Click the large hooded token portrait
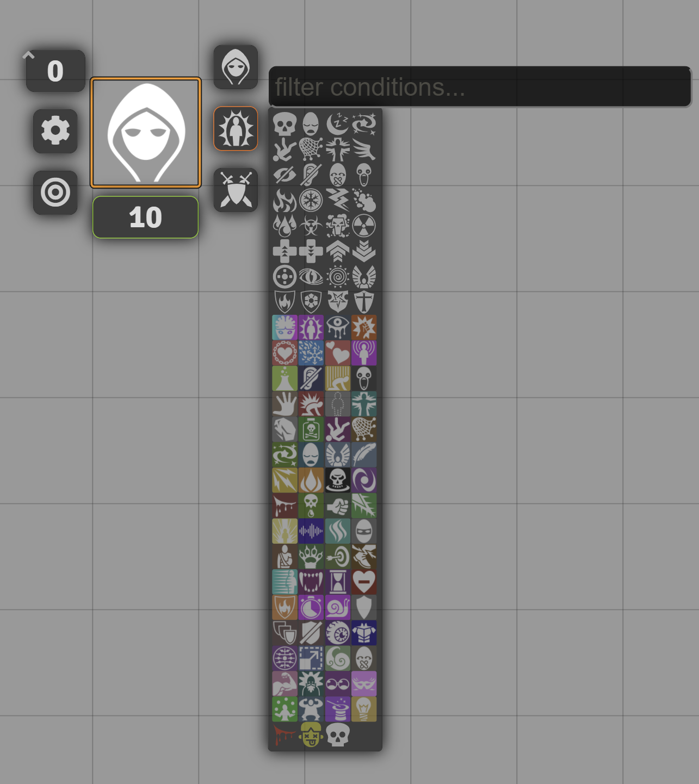Screen dimensions: 699x784 tap(146, 133)
